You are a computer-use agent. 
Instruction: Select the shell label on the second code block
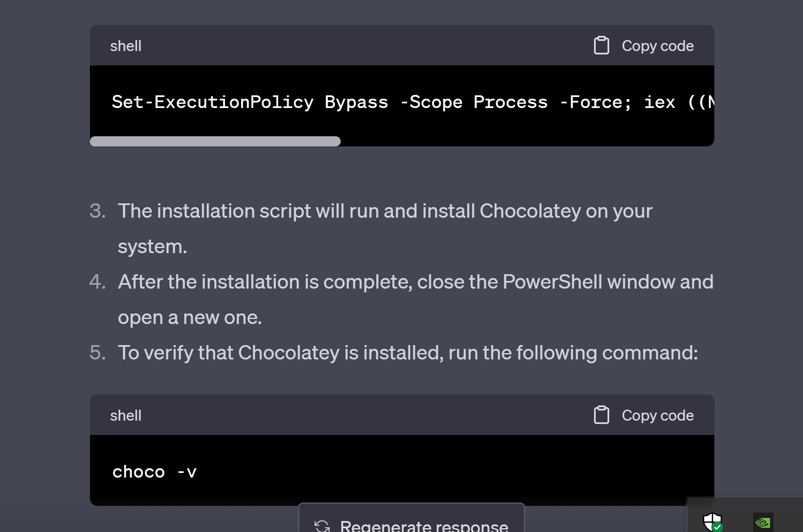[x=125, y=415]
